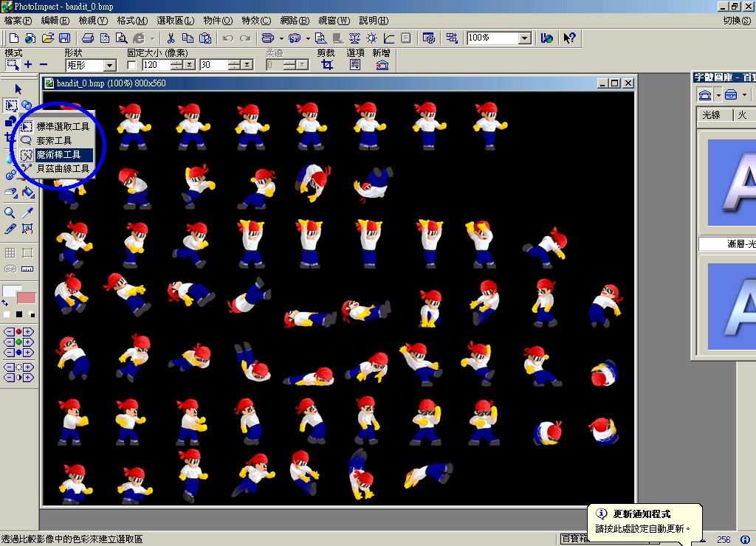The width and height of the screenshot is (756, 546).
Task: Click the small black color swatch
Action: pyautogui.click(x=18, y=314)
